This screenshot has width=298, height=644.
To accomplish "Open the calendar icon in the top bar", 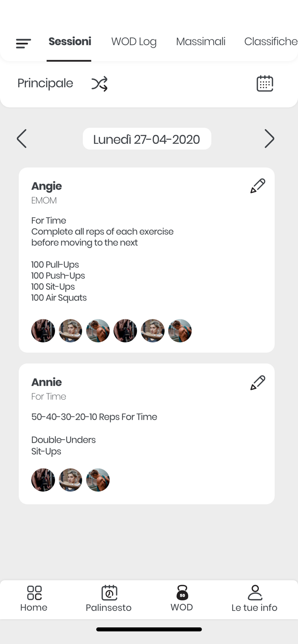I will (x=265, y=83).
